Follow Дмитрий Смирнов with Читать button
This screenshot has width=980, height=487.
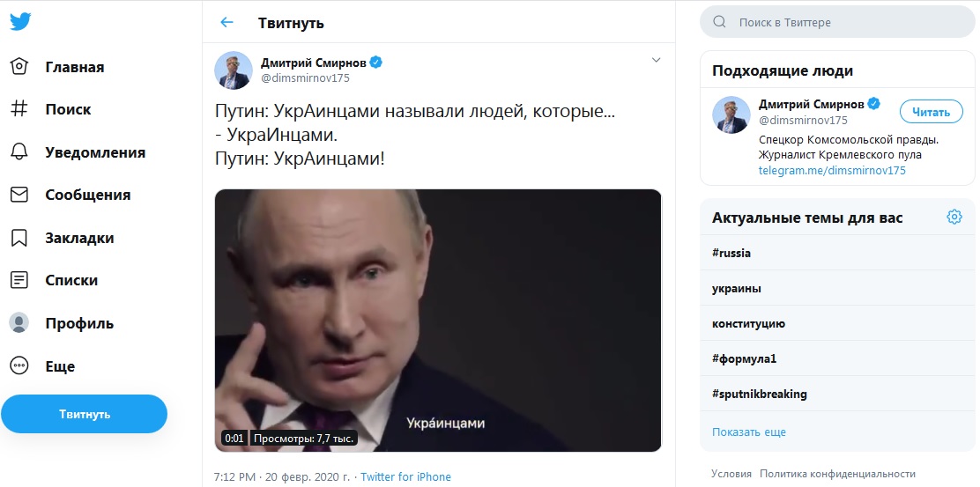pyautogui.click(x=931, y=112)
